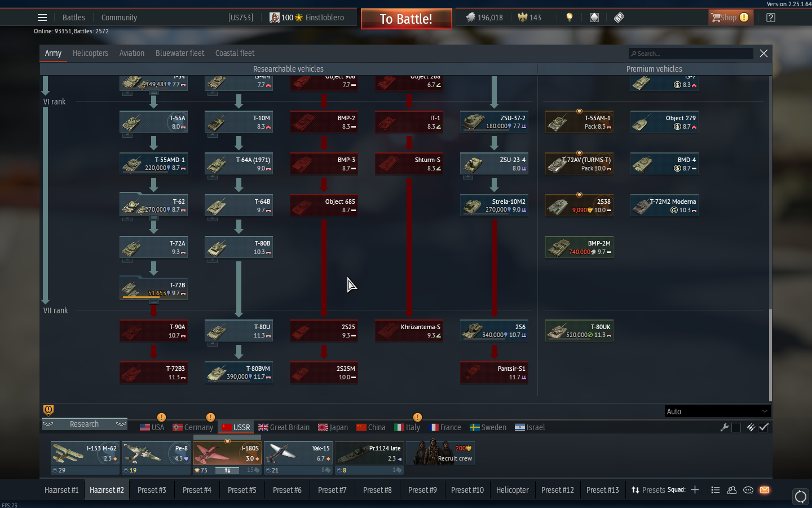Click the swap arrows under I-180S slot
The height and width of the screenshot is (508, 812).
pos(227,470)
